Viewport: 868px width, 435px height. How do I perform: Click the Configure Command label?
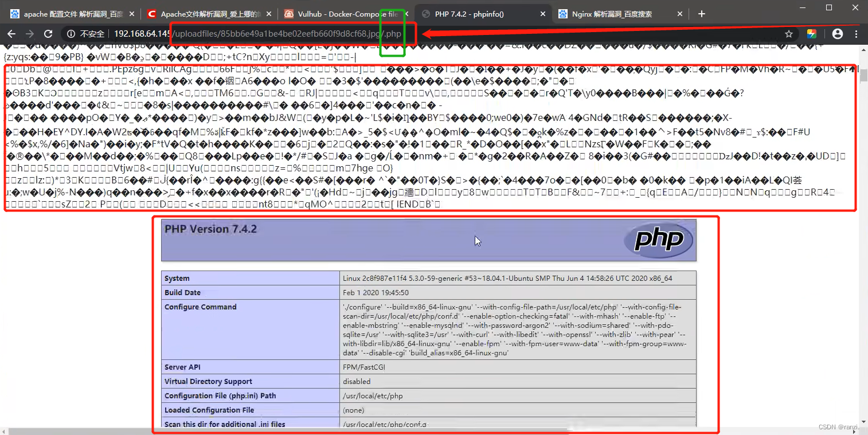coord(200,307)
